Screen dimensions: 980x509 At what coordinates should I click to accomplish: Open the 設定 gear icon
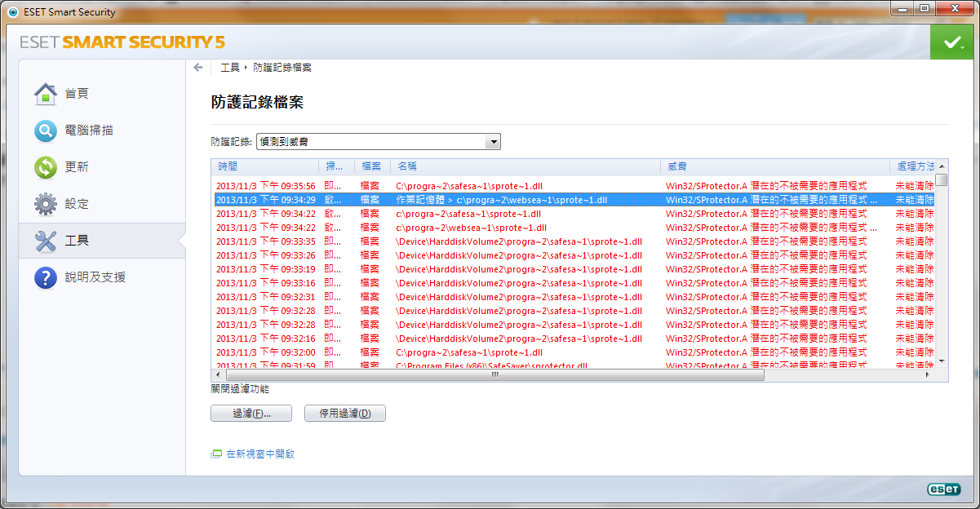point(46,204)
